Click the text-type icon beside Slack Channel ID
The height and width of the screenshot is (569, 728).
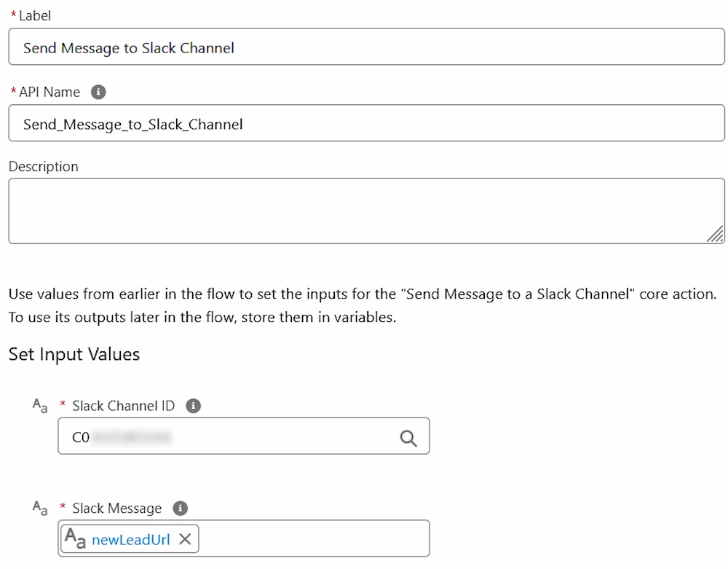pos(40,406)
